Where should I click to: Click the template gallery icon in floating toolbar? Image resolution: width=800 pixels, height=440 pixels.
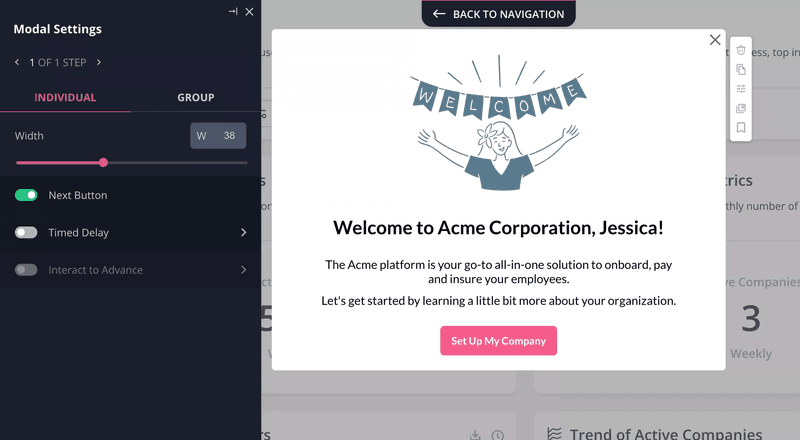click(x=741, y=108)
